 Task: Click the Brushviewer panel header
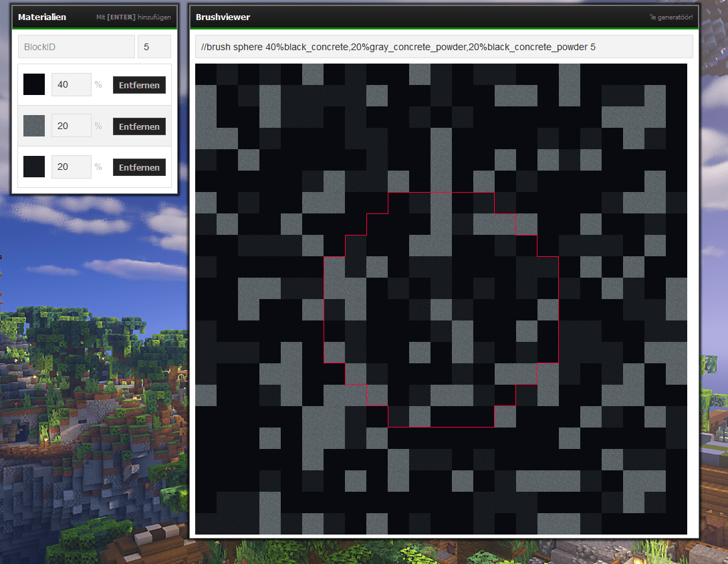tap(222, 17)
